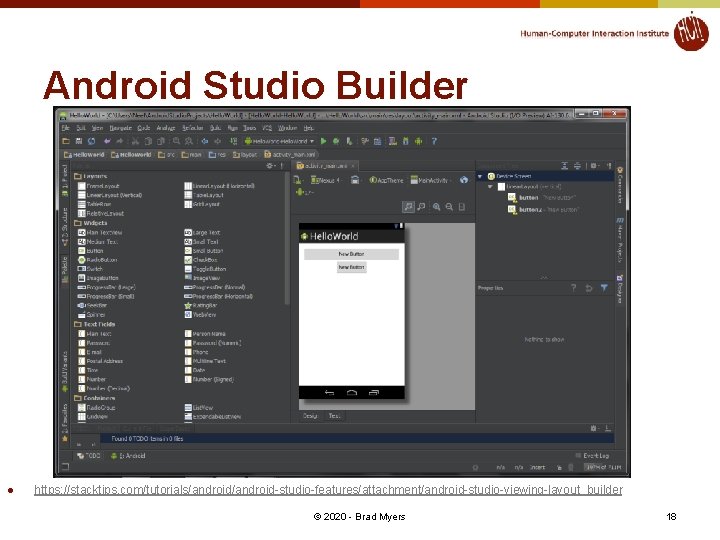Open the stacktips.com tutorial link
720x540 pixels.
click(328, 489)
